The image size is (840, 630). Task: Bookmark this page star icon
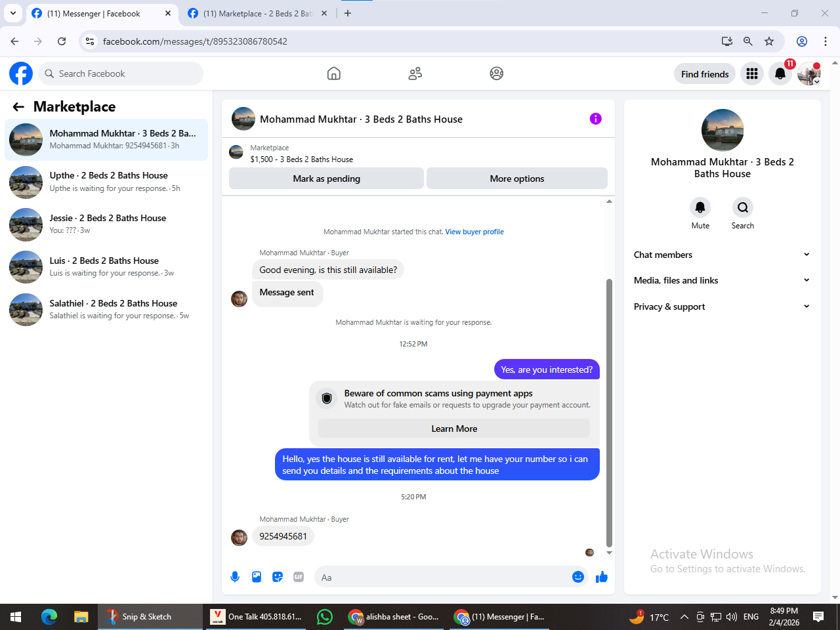click(769, 41)
